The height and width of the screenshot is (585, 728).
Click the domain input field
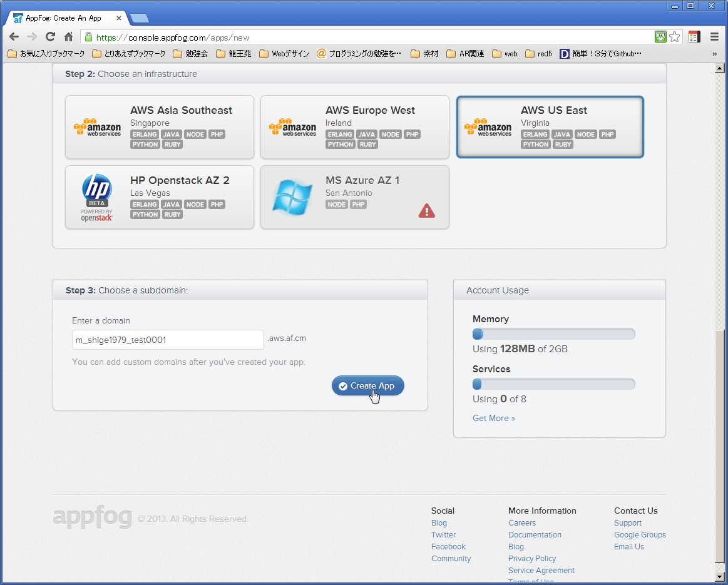click(x=168, y=340)
